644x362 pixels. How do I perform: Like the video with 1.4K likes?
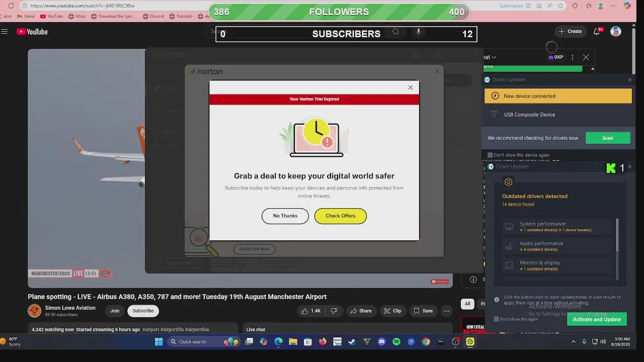tap(311, 311)
